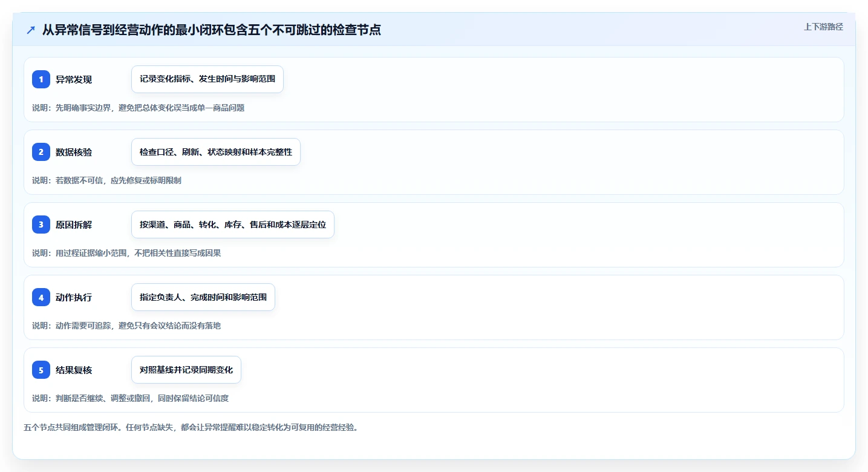The width and height of the screenshot is (868, 472).
Task: Click footer sentence 五个节点共同组成管理闭环
Action: pyautogui.click(x=191, y=427)
